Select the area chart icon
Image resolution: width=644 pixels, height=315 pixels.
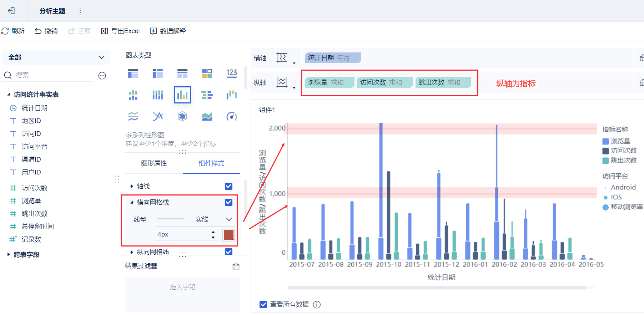click(207, 116)
